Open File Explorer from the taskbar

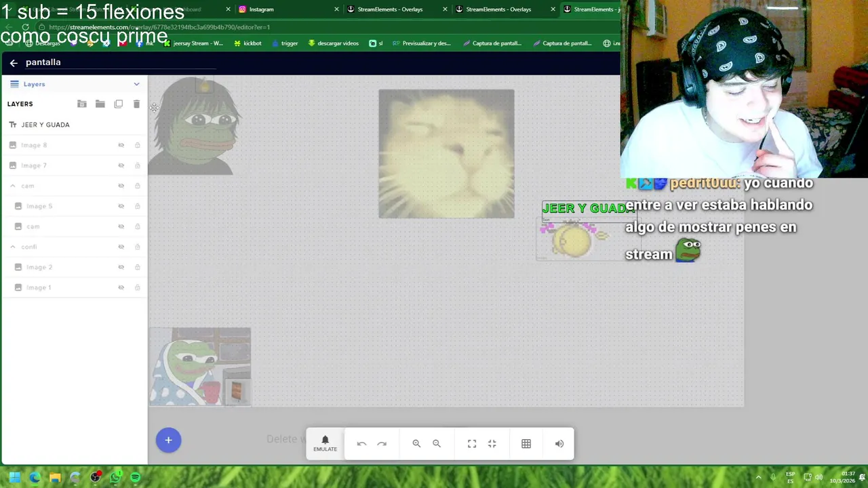pyautogui.click(x=55, y=477)
